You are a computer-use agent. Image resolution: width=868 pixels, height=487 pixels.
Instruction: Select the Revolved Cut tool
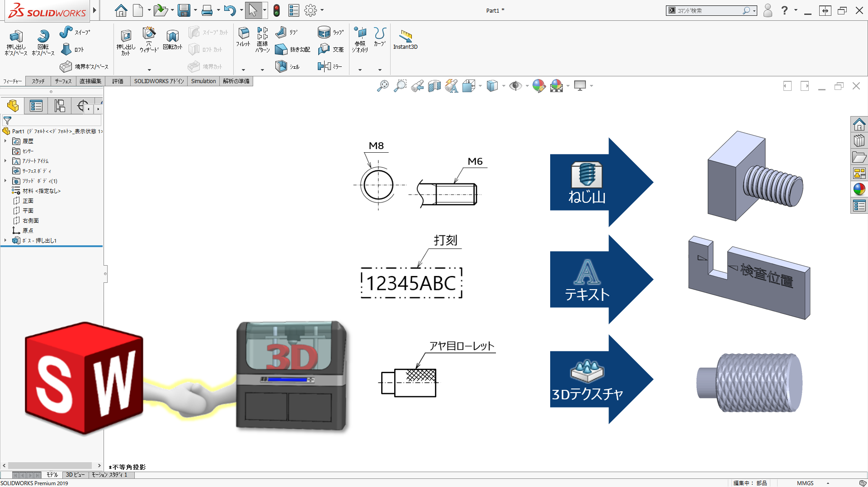(x=172, y=40)
